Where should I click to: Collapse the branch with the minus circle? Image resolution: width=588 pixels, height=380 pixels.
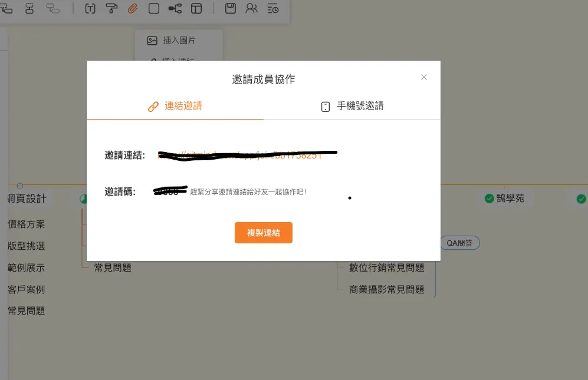coord(20,186)
